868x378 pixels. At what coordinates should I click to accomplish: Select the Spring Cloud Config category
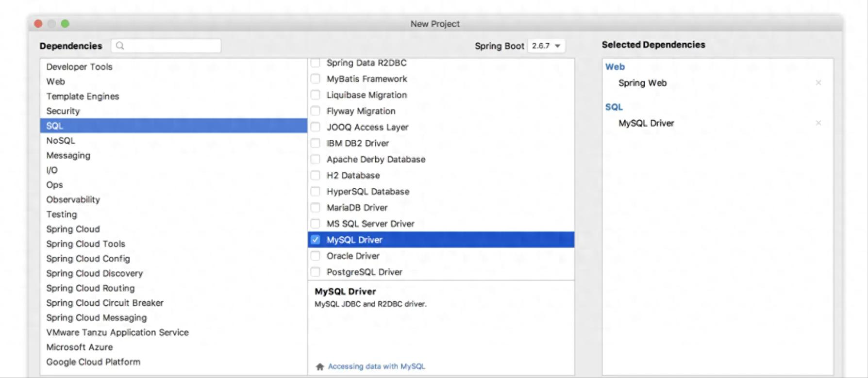tap(174, 259)
